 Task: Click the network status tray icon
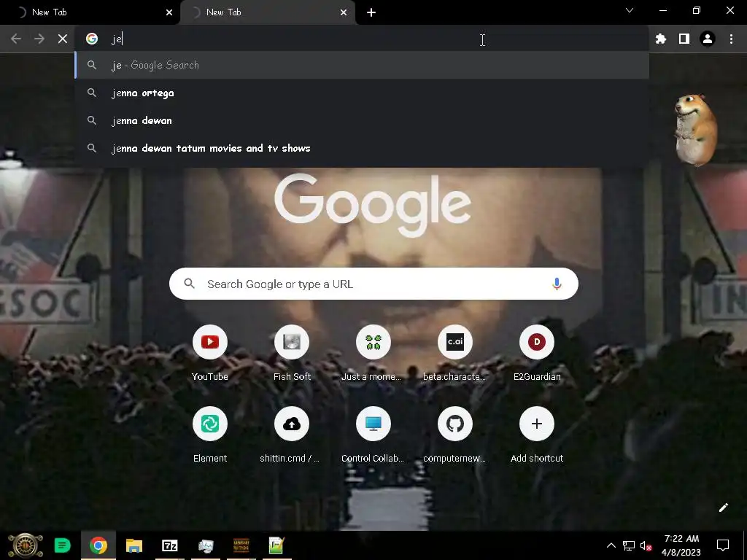(x=628, y=545)
